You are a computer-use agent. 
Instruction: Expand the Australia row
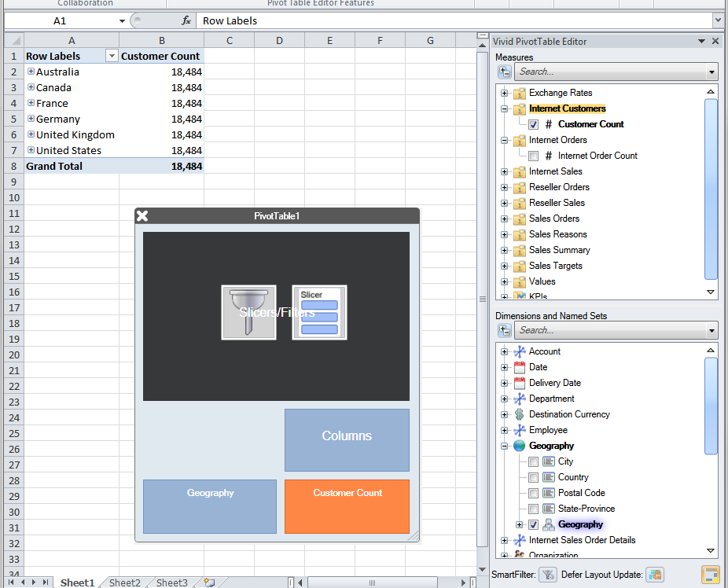click(x=31, y=72)
